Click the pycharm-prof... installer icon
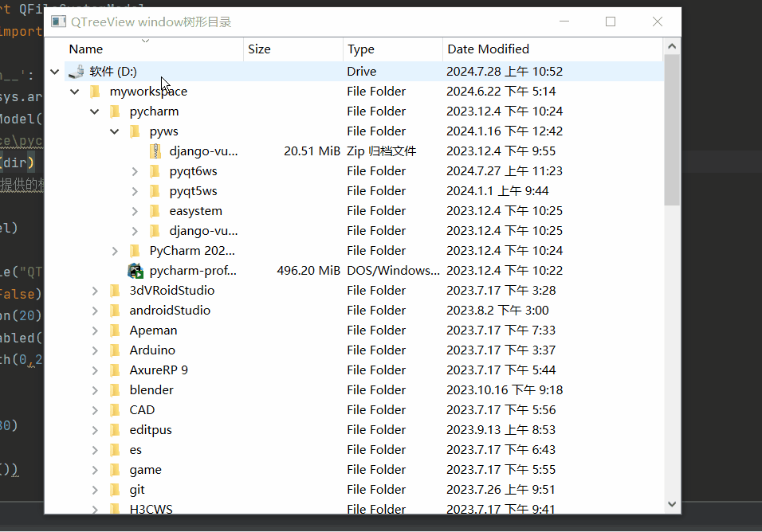This screenshot has height=532, width=762. click(x=136, y=270)
